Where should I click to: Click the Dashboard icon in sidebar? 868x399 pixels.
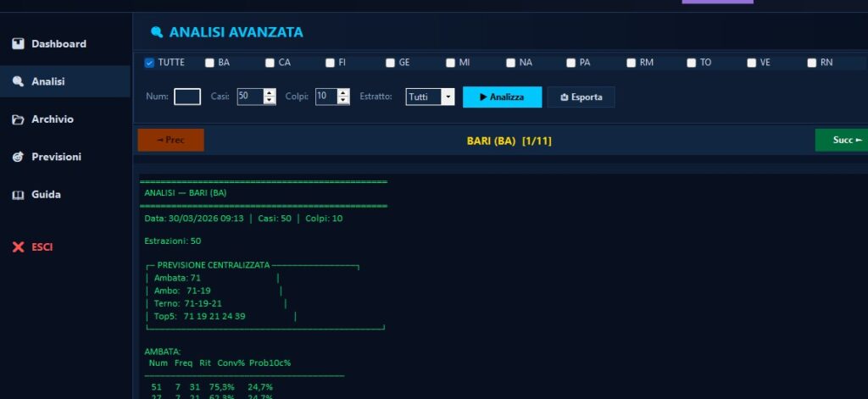(18, 44)
